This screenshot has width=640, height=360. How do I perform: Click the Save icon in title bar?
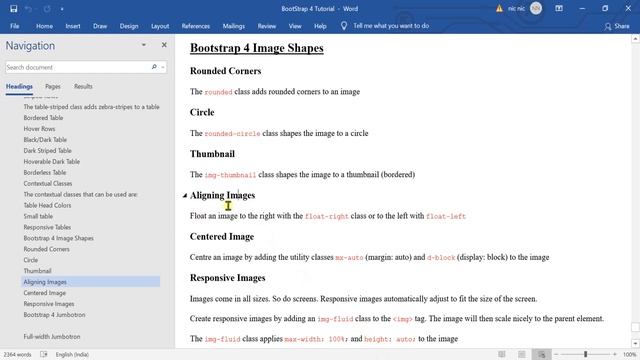click(13, 9)
